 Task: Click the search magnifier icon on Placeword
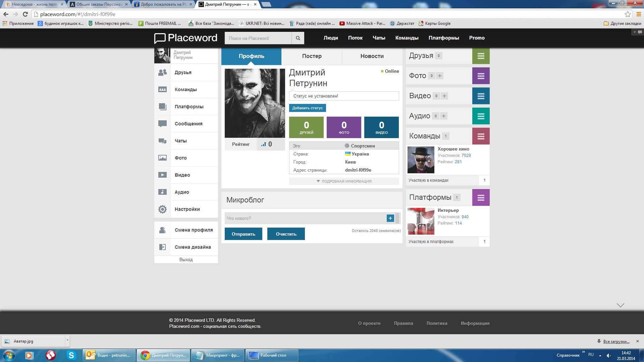[x=298, y=38]
